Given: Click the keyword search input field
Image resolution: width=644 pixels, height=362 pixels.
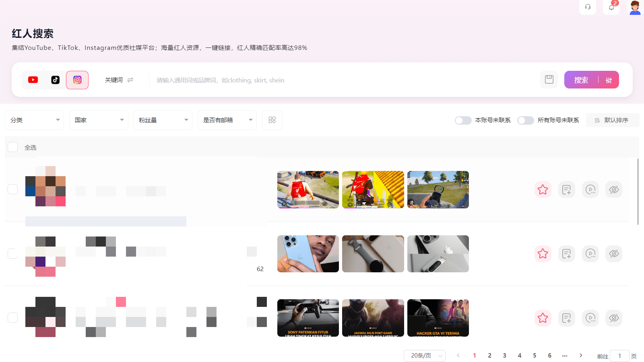Looking at the screenshot, I should pos(342,80).
